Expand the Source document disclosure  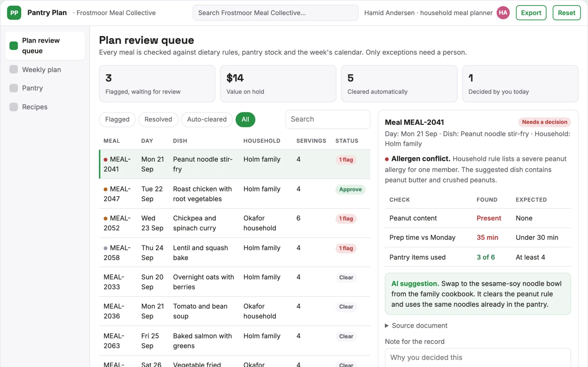click(416, 325)
